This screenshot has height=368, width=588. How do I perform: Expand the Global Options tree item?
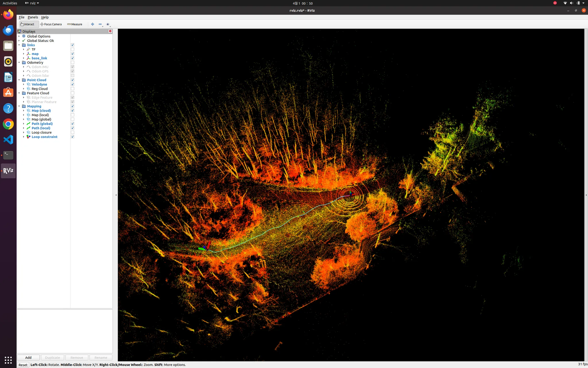(x=19, y=36)
